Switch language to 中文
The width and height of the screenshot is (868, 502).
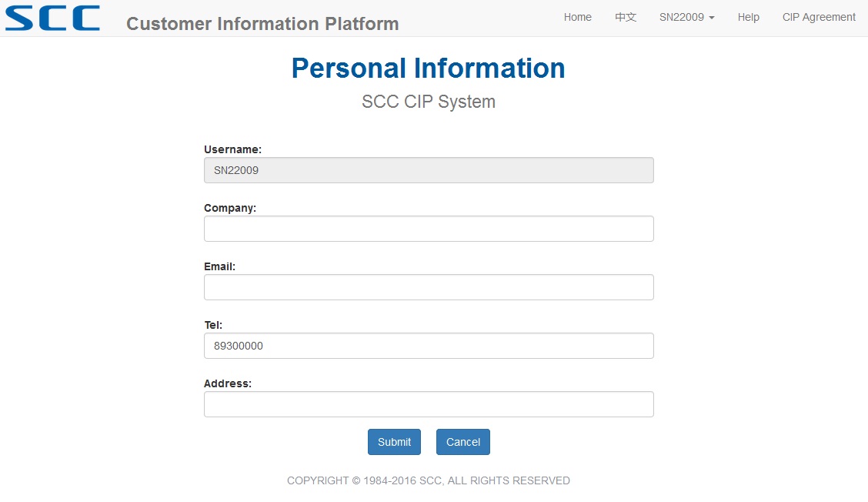pyautogui.click(x=626, y=17)
